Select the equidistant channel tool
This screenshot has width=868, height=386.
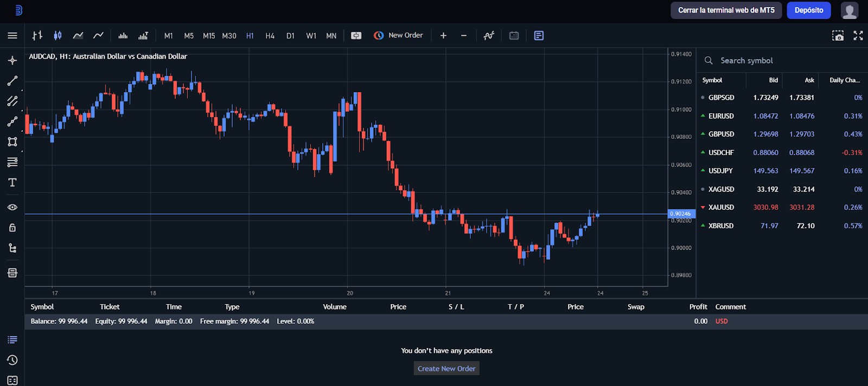(12, 101)
